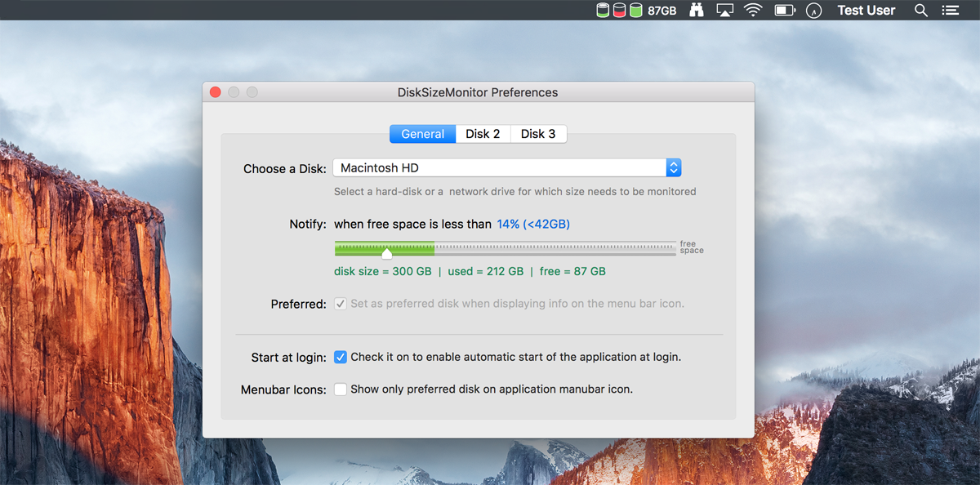Click the dropdown arrows beside Macintosh HD
The height and width of the screenshot is (485, 980).
click(673, 168)
